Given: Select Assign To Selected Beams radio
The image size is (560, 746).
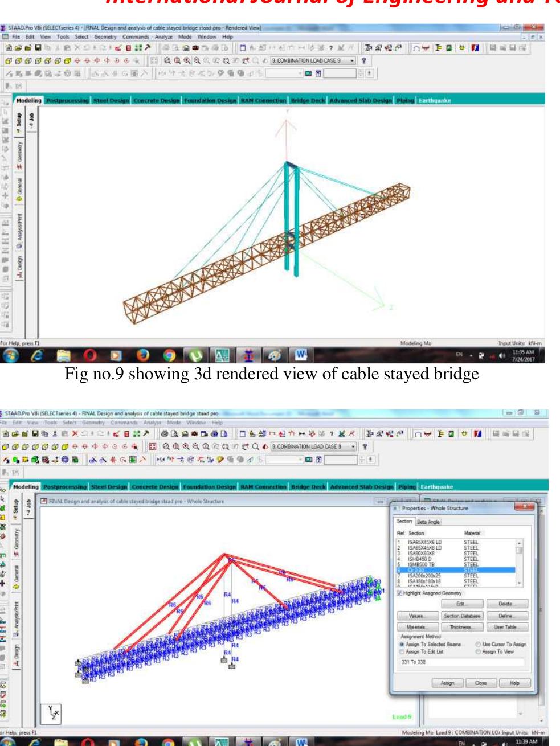Looking at the screenshot, I should click(x=402, y=644).
